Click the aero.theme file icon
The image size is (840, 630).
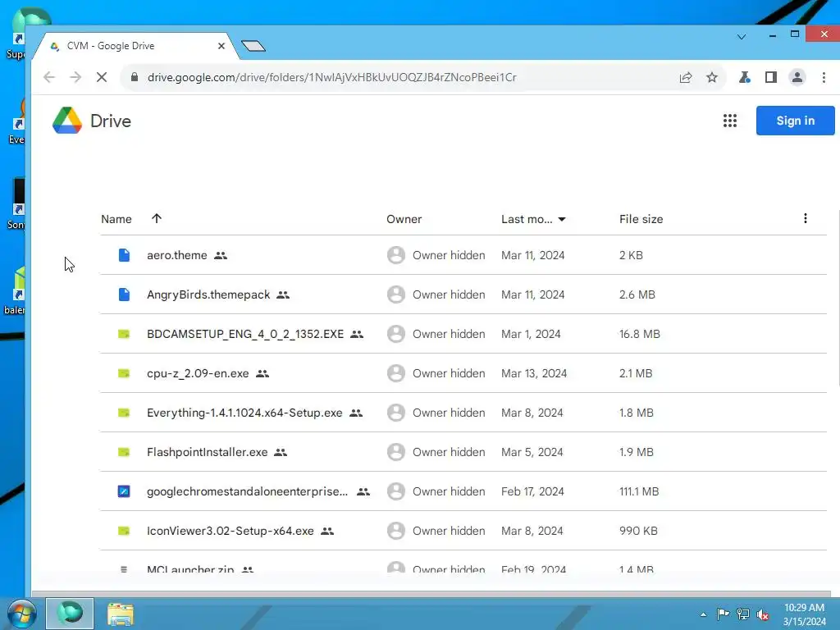pyautogui.click(x=124, y=255)
